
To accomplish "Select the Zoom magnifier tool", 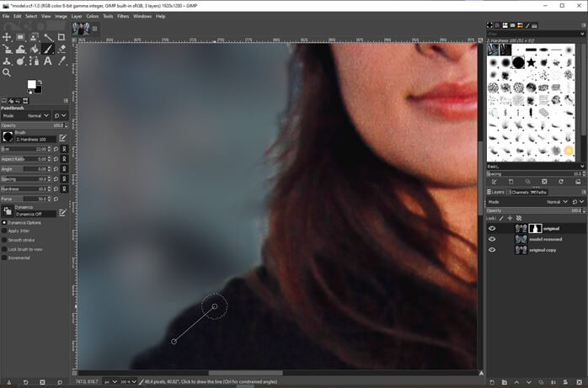I will (x=7, y=72).
